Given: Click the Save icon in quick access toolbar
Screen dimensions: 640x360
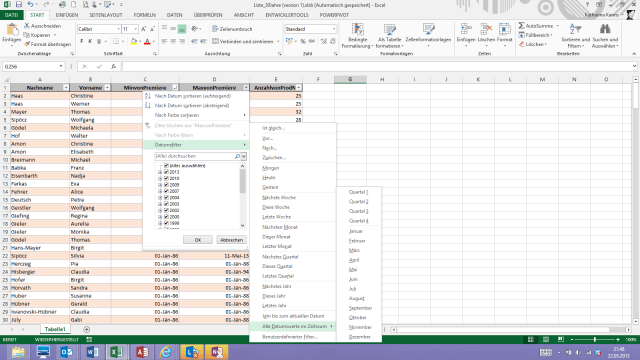Looking at the screenshot, I should pyautogui.click(x=19, y=4).
